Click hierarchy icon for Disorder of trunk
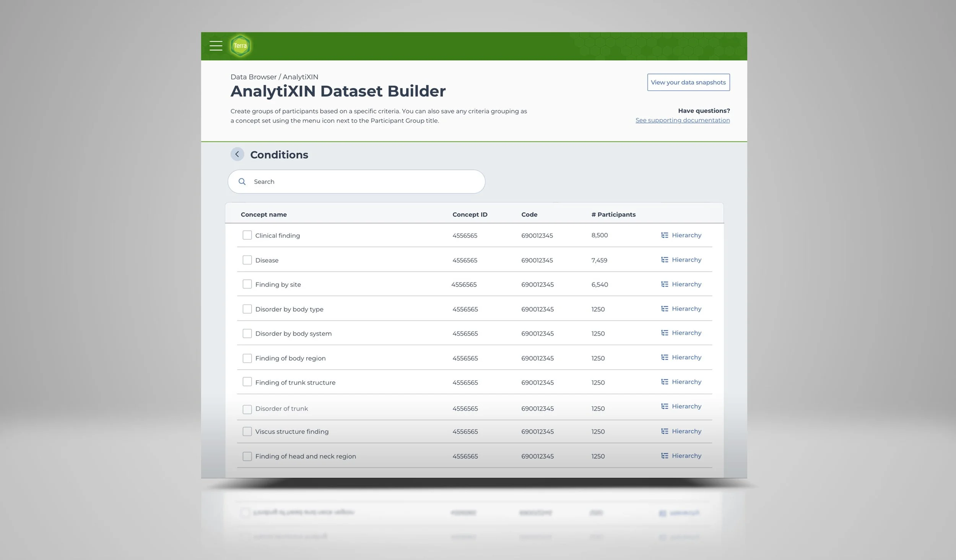Image resolution: width=956 pixels, height=560 pixels. point(665,406)
